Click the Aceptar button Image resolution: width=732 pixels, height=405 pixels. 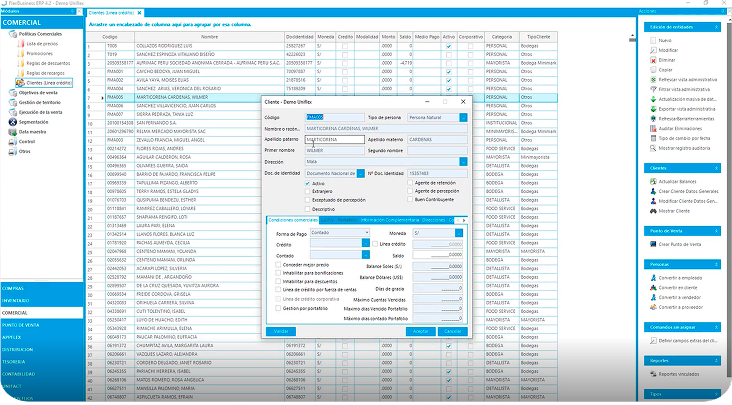coord(421,330)
